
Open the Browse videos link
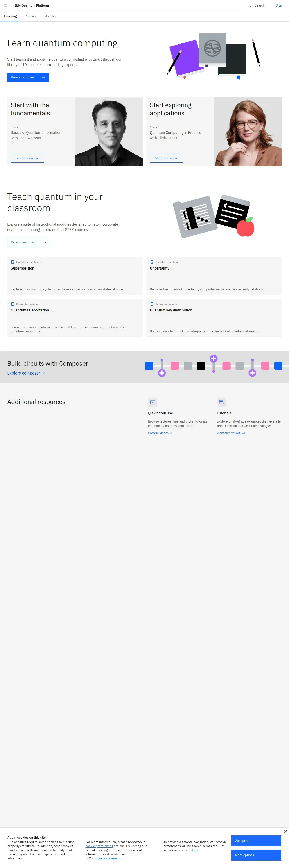160,433
